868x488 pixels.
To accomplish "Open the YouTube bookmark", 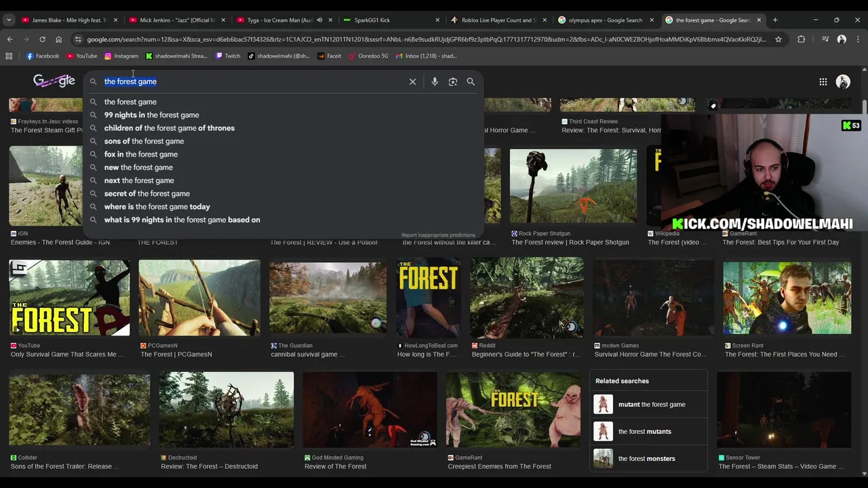I will coord(81,56).
